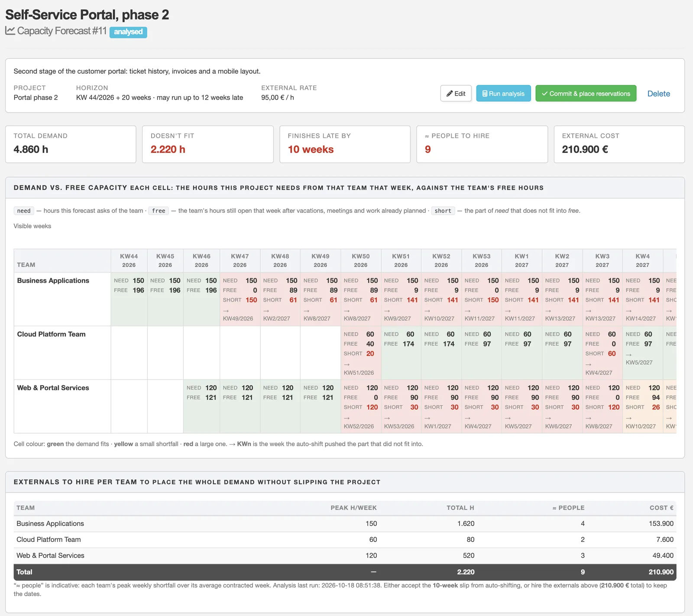The width and height of the screenshot is (693, 616).
Task: Click the Finishes Late By card
Action: (x=345, y=144)
